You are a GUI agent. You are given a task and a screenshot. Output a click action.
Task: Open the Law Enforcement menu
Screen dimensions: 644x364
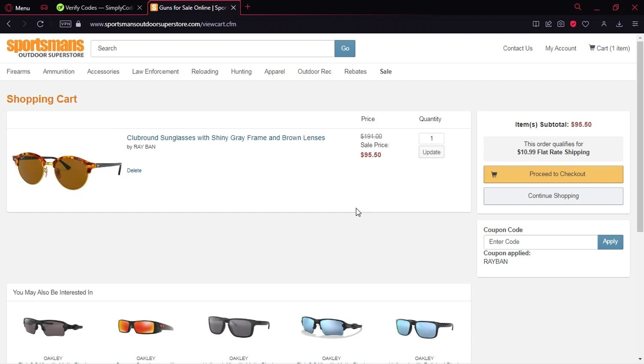point(155,71)
